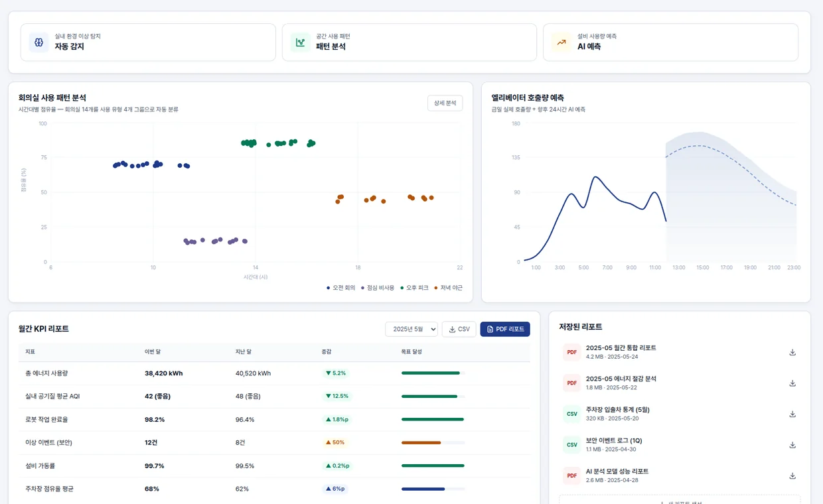This screenshot has height=504, width=823.
Task: Click PDF badge beside AI 분석 모델 성능 리포트
Action: point(571,475)
